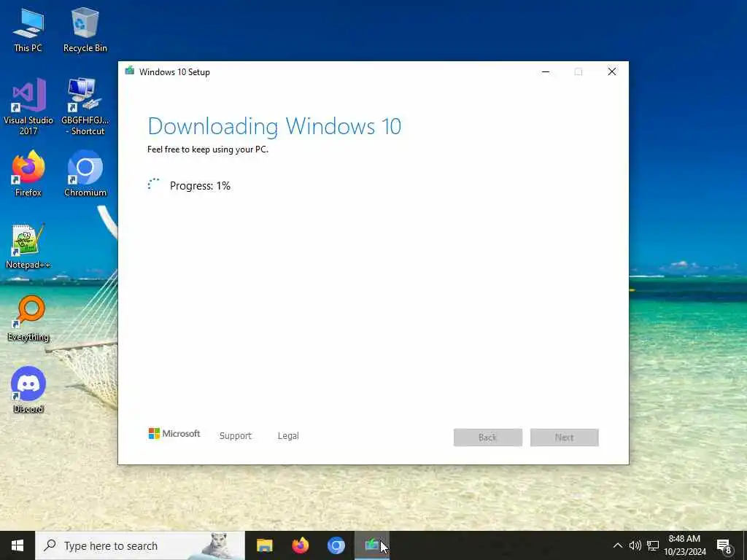Select the Chromium desktop shortcut
The height and width of the screenshot is (560, 747).
tap(85, 174)
